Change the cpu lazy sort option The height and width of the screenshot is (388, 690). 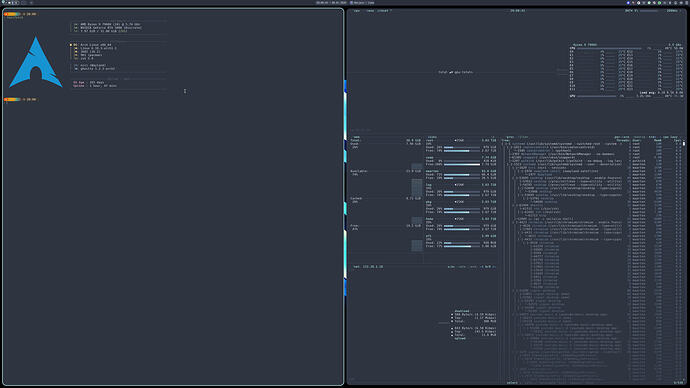(x=670, y=137)
